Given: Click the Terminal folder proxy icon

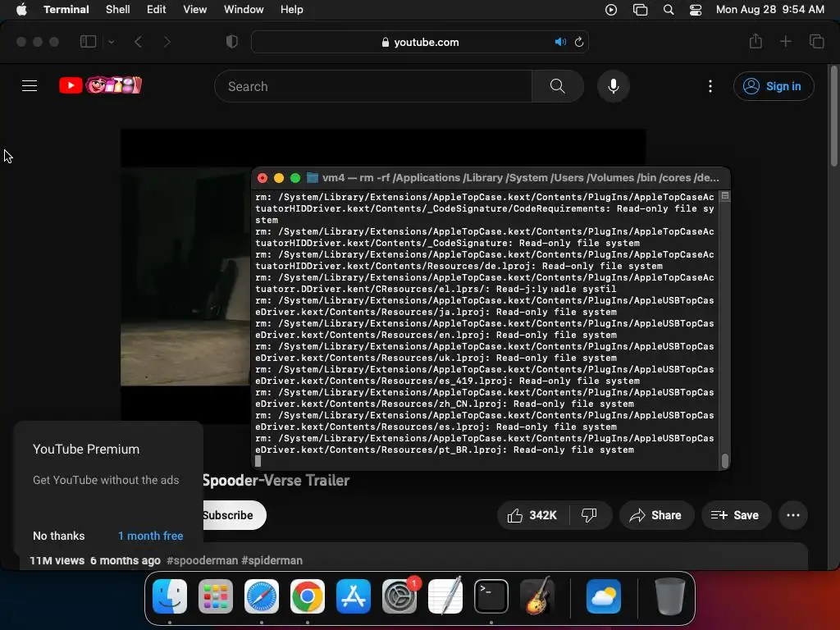Looking at the screenshot, I should [313, 177].
